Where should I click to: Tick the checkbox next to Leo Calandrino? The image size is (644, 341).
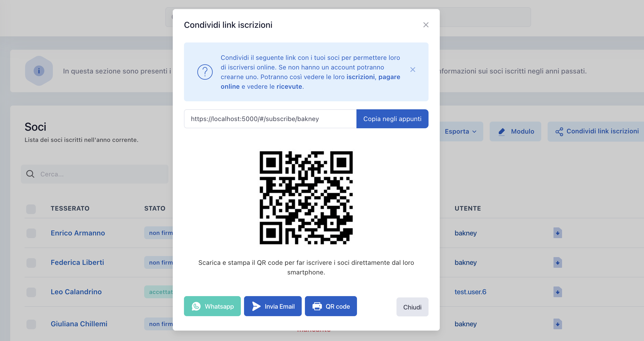[x=31, y=292]
